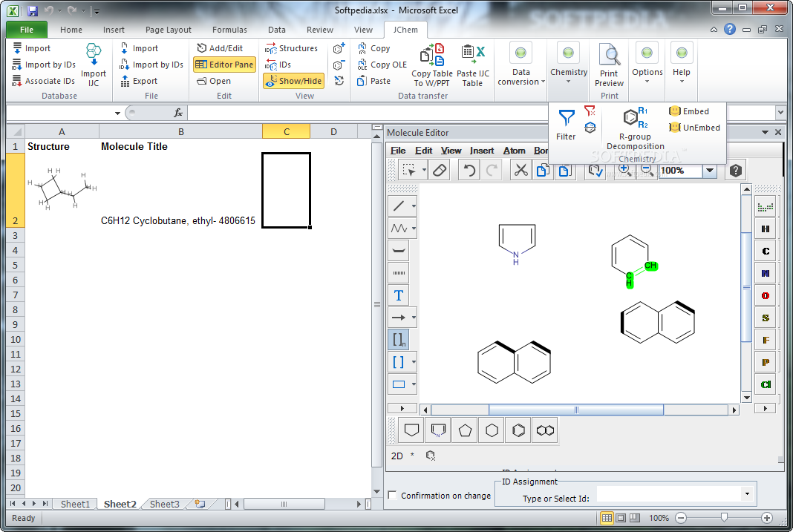Image resolution: width=793 pixels, height=532 pixels.
Task: Pick Hydrogen atom from atom toolbar
Action: coord(766,229)
